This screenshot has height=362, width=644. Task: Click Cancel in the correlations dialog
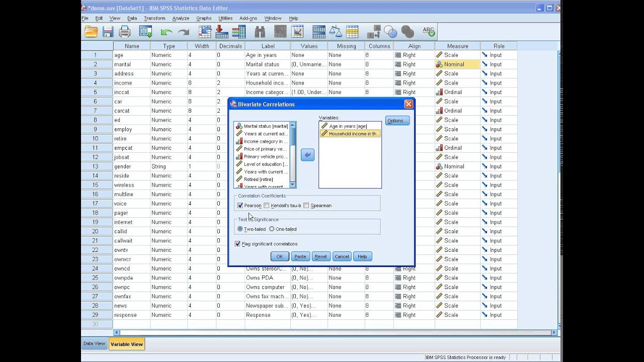tap(342, 256)
